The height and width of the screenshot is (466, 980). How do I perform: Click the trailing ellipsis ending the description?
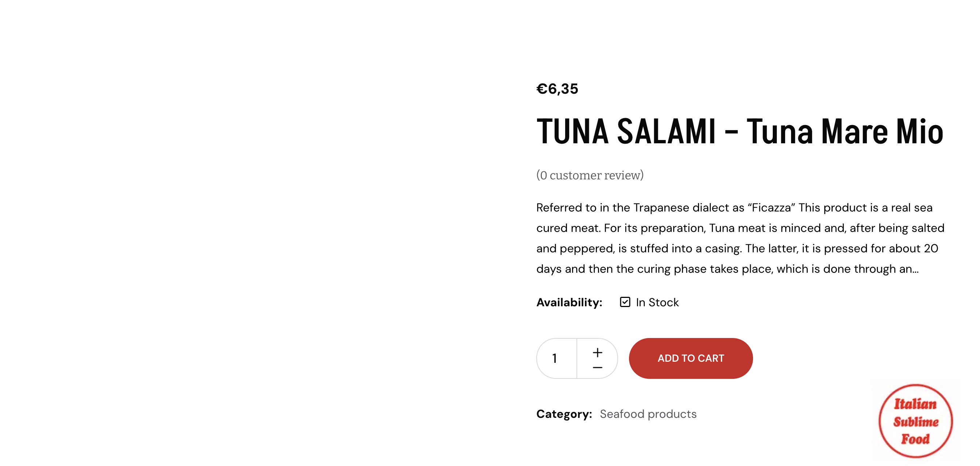(x=915, y=270)
